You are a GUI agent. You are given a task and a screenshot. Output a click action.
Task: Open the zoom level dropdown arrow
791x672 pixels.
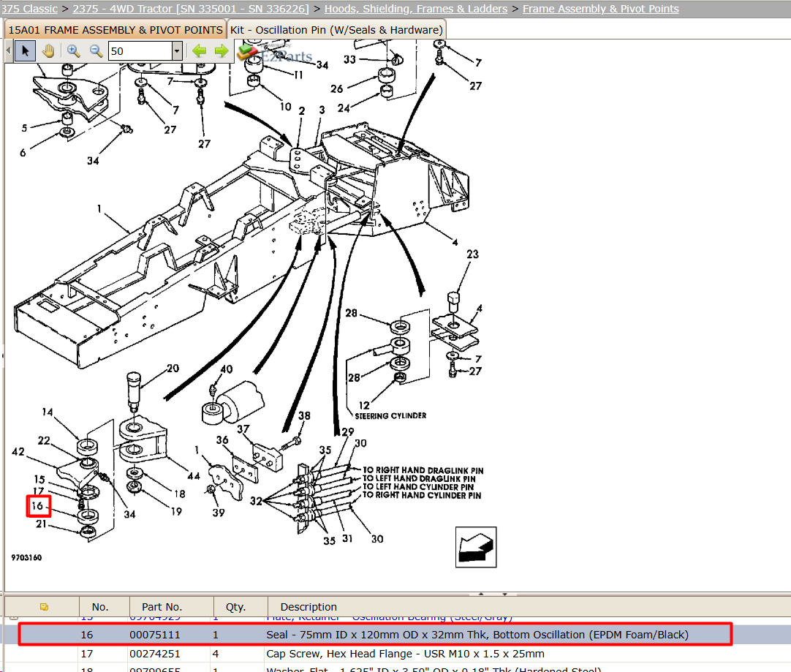(x=177, y=51)
